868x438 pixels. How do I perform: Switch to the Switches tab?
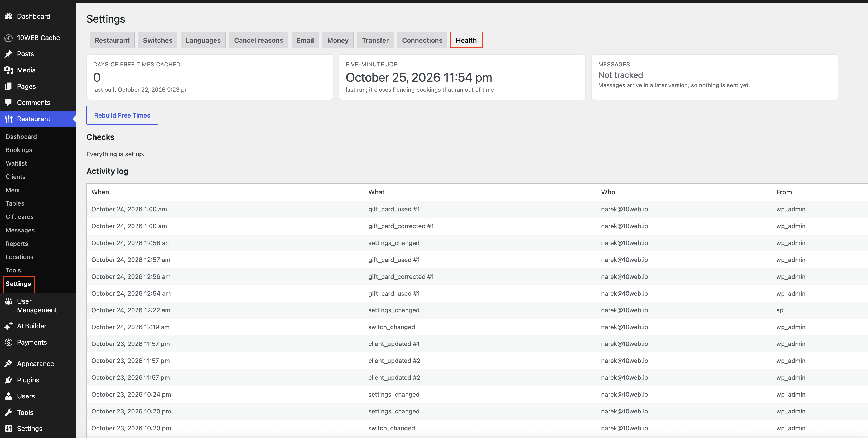(x=157, y=40)
